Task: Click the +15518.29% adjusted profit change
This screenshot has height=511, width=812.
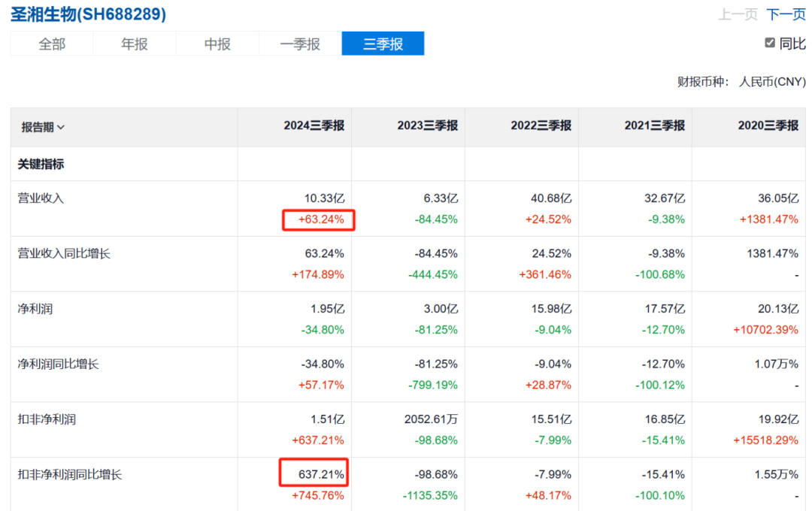Action: [x=766, y=440]
